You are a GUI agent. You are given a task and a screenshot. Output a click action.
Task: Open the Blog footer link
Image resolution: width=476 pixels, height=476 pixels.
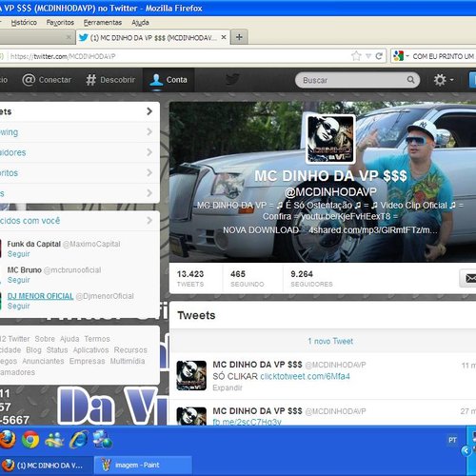(x=33, y=350)
